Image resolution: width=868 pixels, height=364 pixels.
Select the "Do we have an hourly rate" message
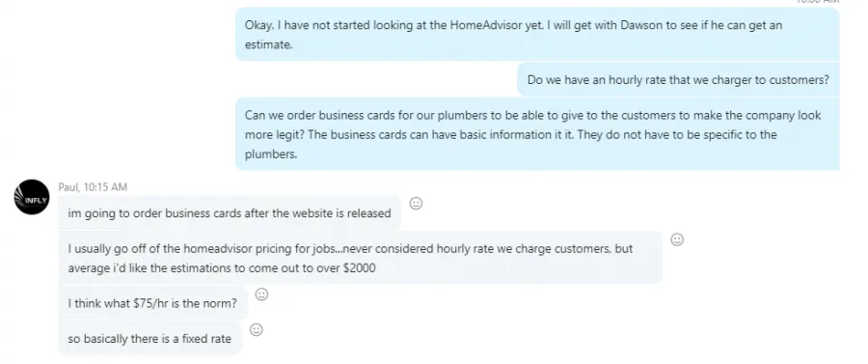[x=678, y=80]
